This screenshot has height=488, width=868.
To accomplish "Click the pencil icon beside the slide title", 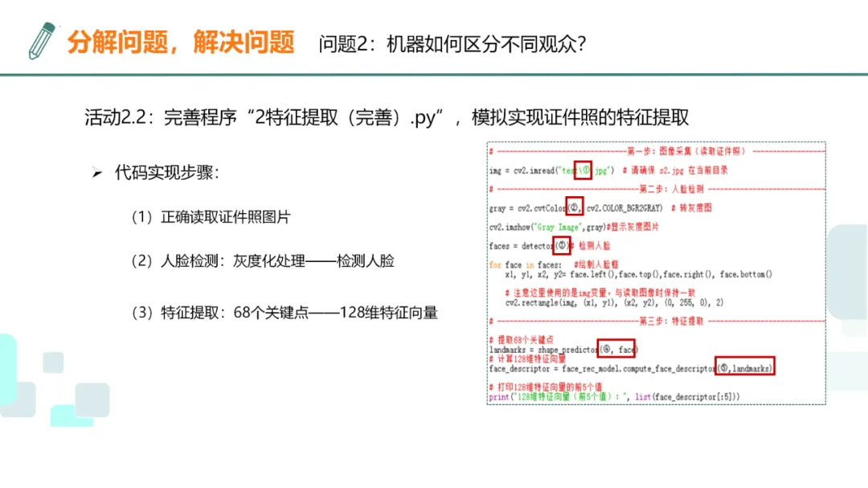I will (42, 40).
